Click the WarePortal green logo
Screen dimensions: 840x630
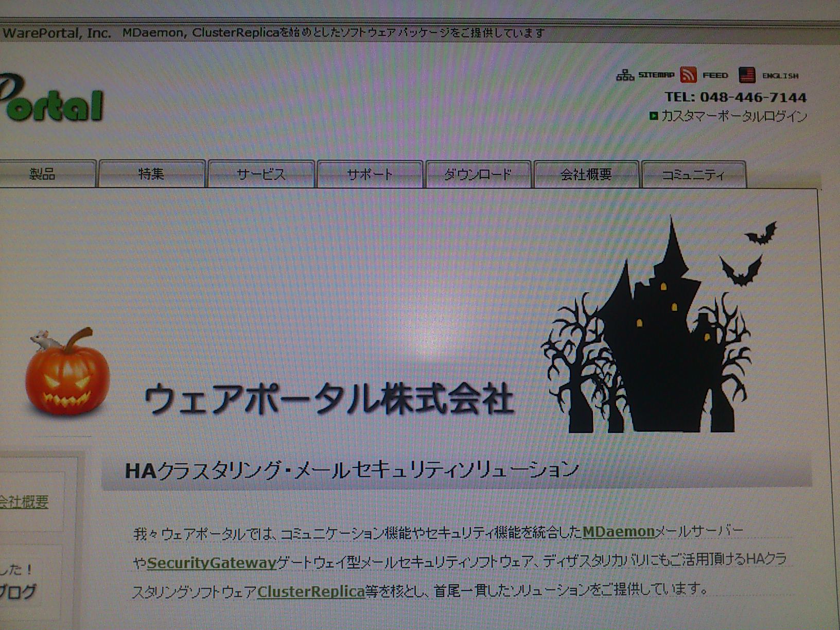point(51,98)
